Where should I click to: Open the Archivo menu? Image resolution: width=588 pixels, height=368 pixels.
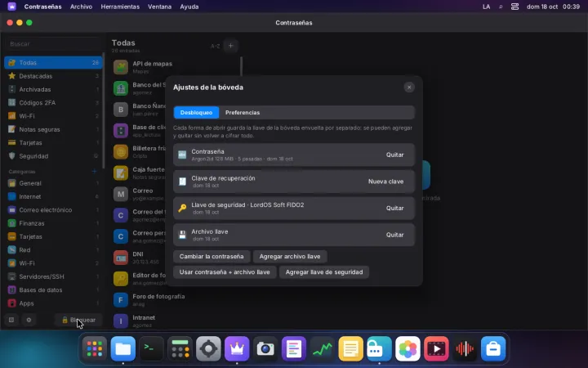(x=81, y=7)
